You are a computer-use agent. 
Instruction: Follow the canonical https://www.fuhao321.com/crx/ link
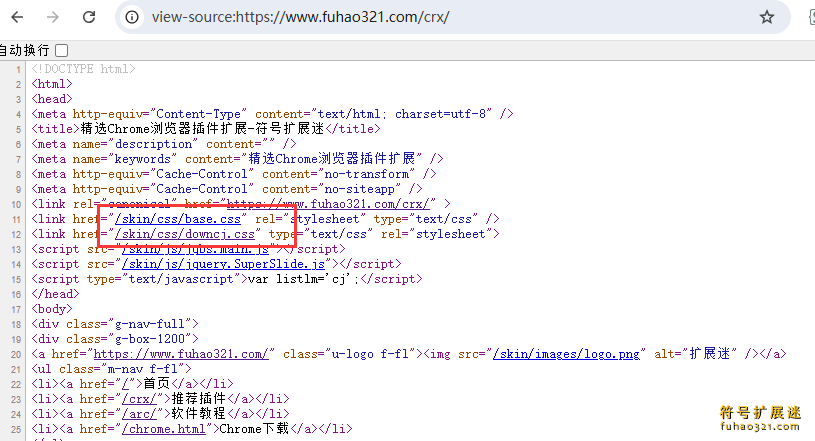click(328, 204)
